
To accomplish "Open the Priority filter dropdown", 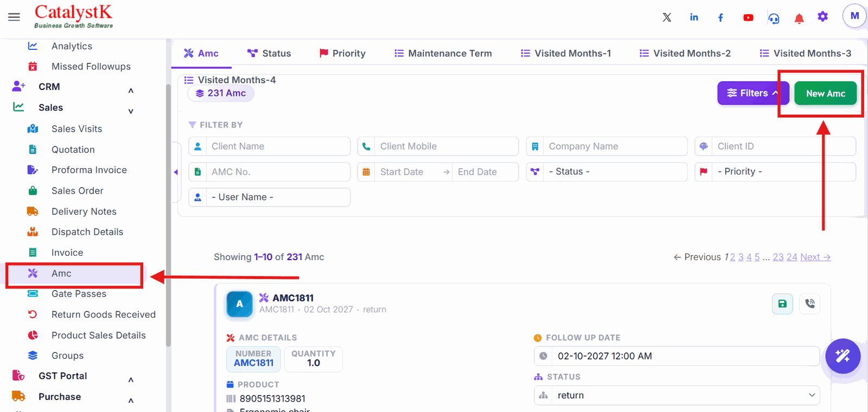I will coord(775,172).
